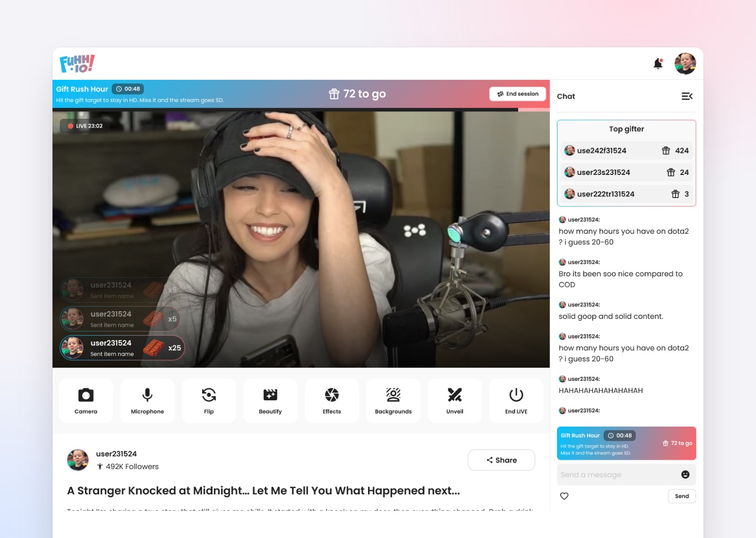Collapse the Chat panel
The height and width of the screenshot is (538, 756).
pyautogui.click(x=687, y=96)
